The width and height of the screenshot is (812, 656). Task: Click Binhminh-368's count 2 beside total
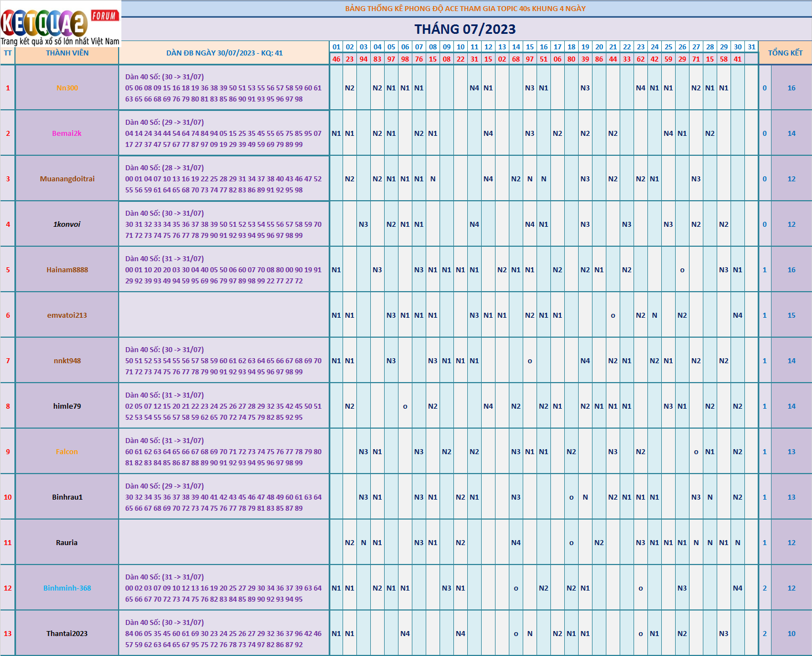[x=765, y=588]
